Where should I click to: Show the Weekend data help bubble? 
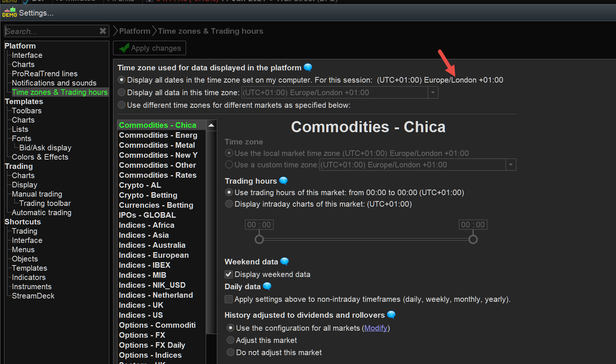(x=285, y=261)
